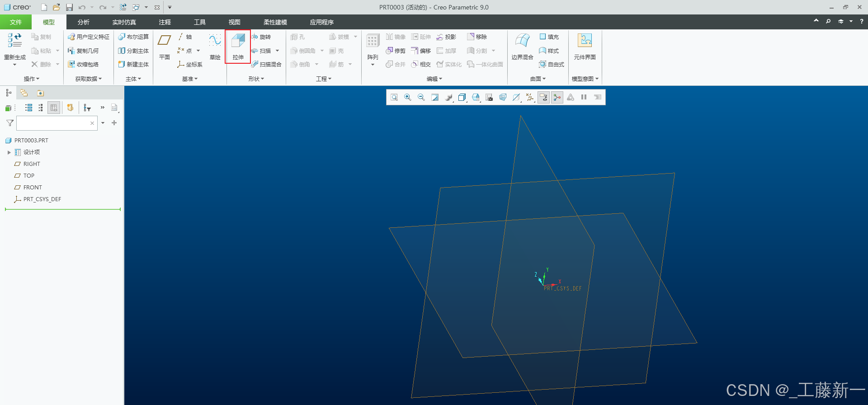Select the 拉伸 Extrude tool

click(238, 47)
